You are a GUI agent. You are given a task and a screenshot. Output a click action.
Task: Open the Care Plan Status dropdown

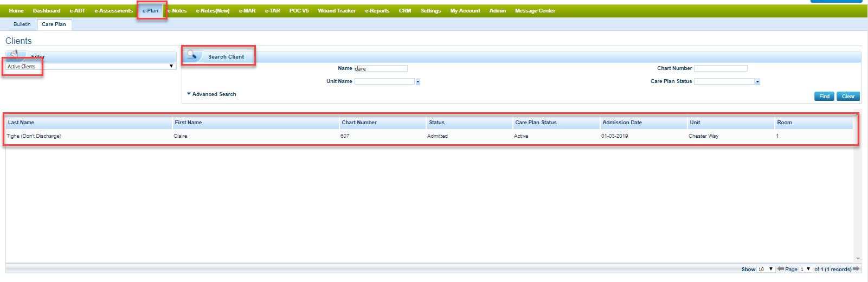pyautogui.click(x=757, y=82)
